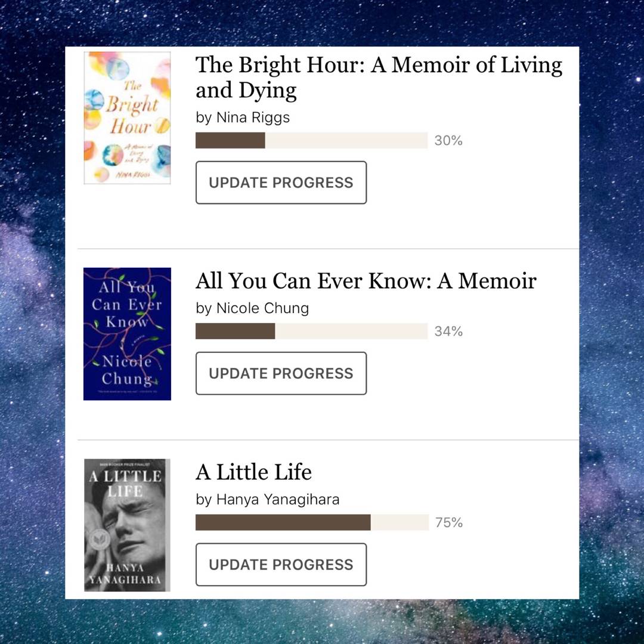Image resolution: width=644 pixels, height=644 pixels.
Task: Update progress for All You Can Ever Know
Action: tap(281, 373)
